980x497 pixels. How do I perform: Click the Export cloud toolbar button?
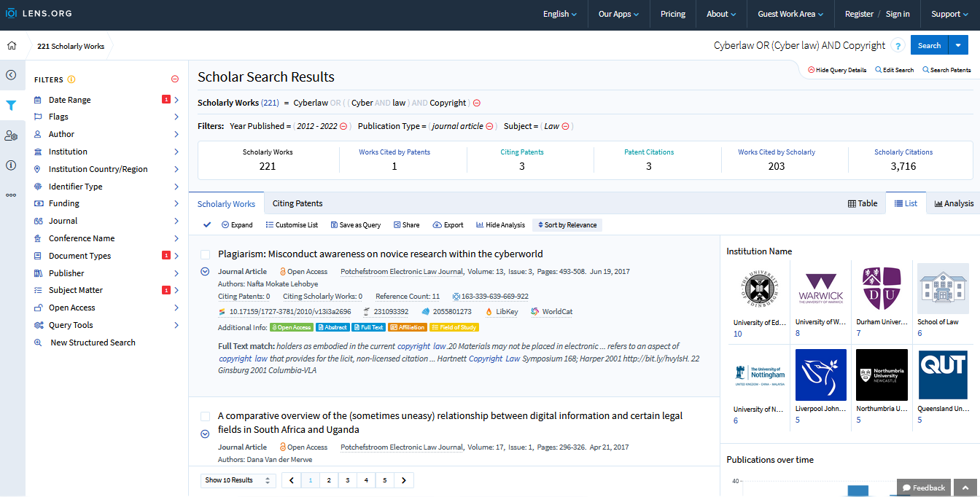tap(448, 225)
